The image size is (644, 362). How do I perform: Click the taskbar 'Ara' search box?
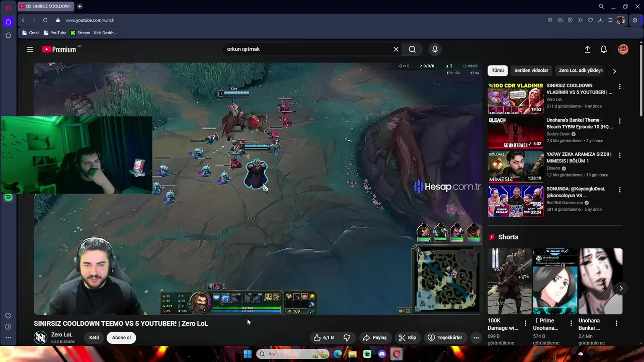pyautogui.click(x=292, y=354)
